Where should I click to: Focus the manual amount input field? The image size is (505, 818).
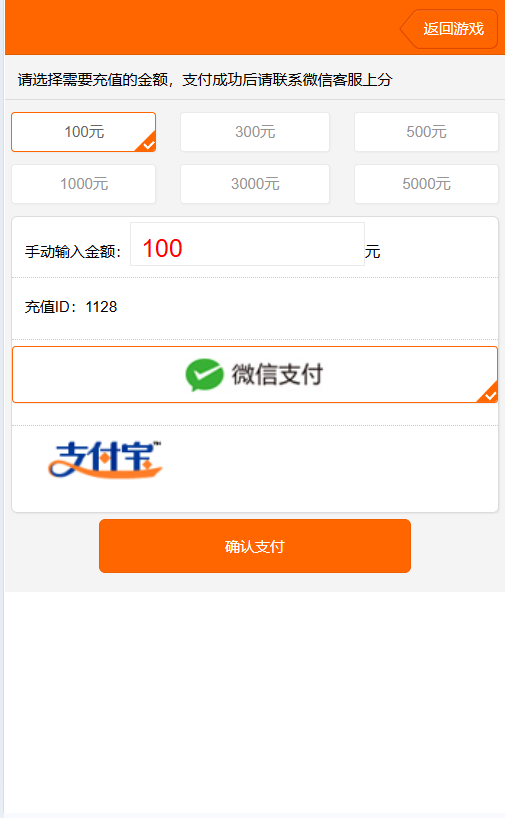[247, 244]
